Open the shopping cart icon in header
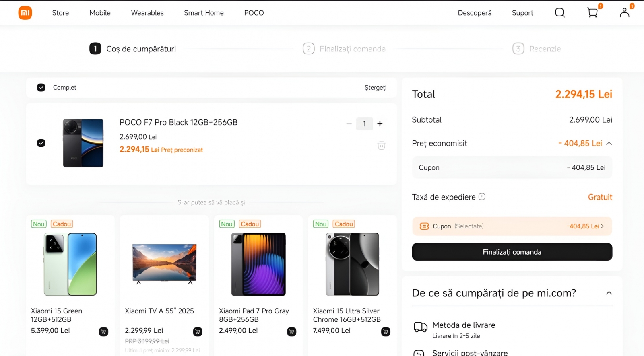This screenshot has height=356, width=644. point(592,13)
